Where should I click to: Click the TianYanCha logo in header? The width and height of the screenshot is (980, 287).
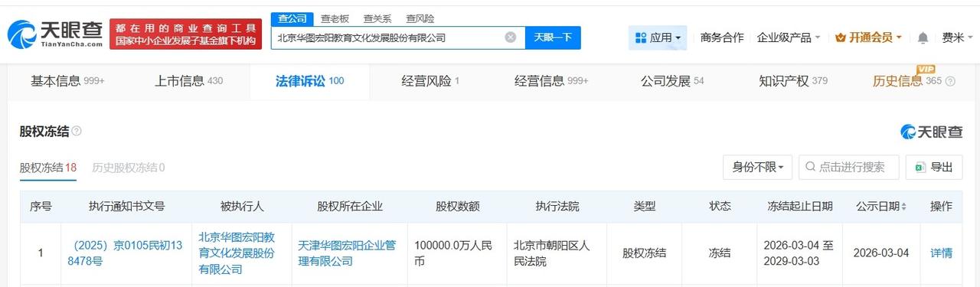point(55,34)
